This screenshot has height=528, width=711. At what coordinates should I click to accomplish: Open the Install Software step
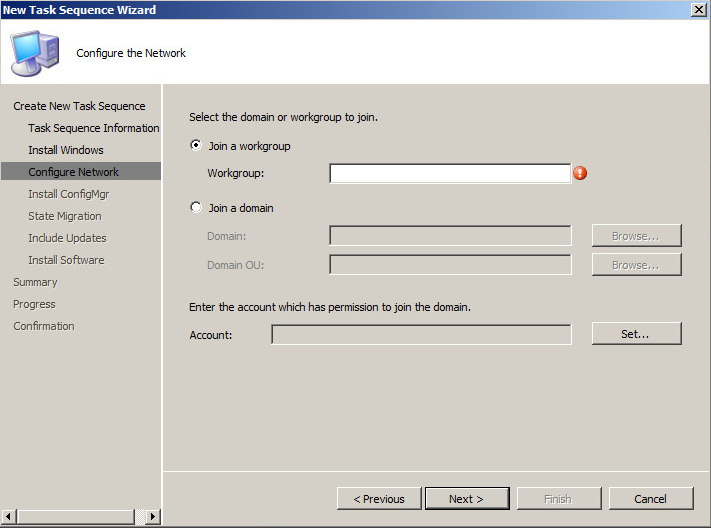[66, 260]
